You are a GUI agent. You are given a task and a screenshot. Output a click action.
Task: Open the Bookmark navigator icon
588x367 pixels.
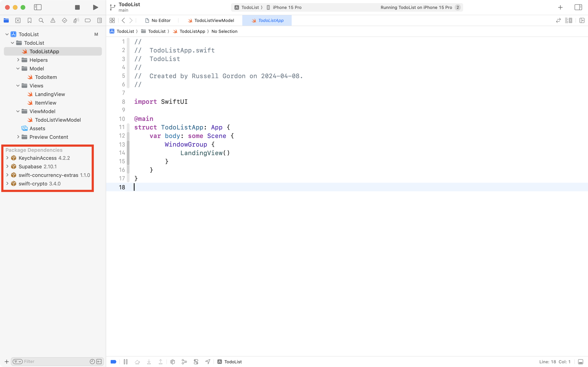[x=30, y=20]
